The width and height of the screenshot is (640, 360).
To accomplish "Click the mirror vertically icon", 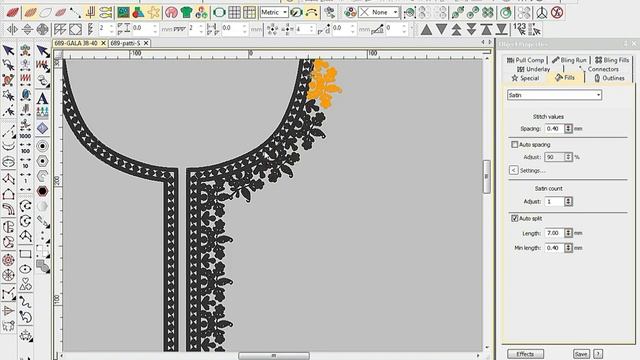I will tap(27, 29).
